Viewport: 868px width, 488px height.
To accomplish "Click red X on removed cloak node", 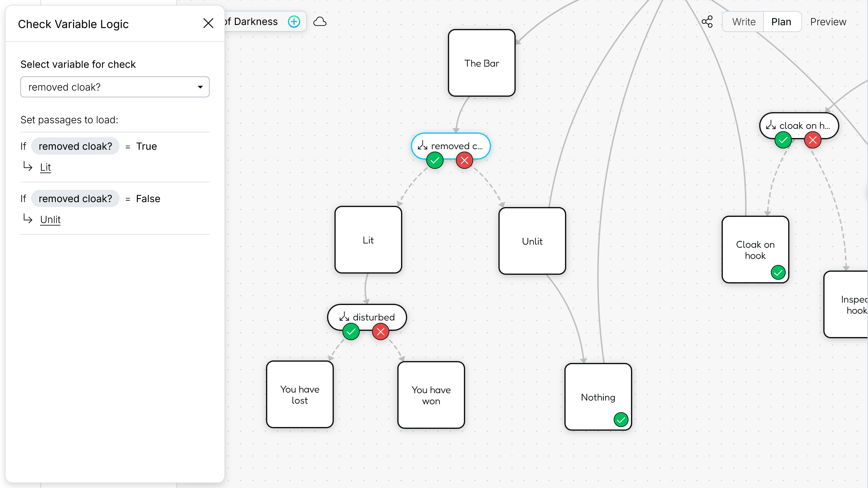I will [x=464, y=160].
